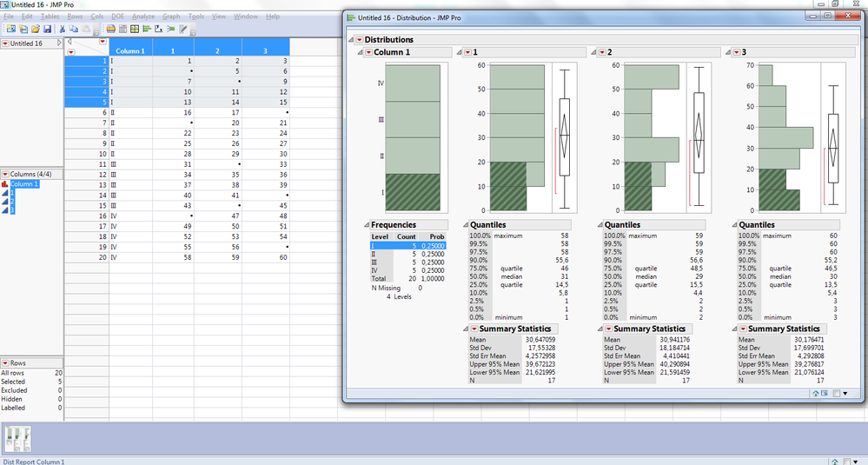Select level III bar in Column 1 chart
This screenshot has width=868, height=465.
413,118
